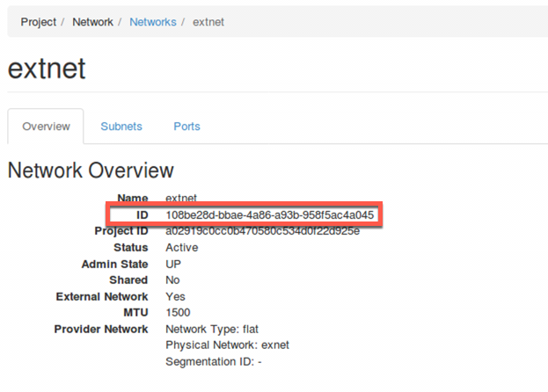Click the extnet breadcrumb text

[208, 22]
